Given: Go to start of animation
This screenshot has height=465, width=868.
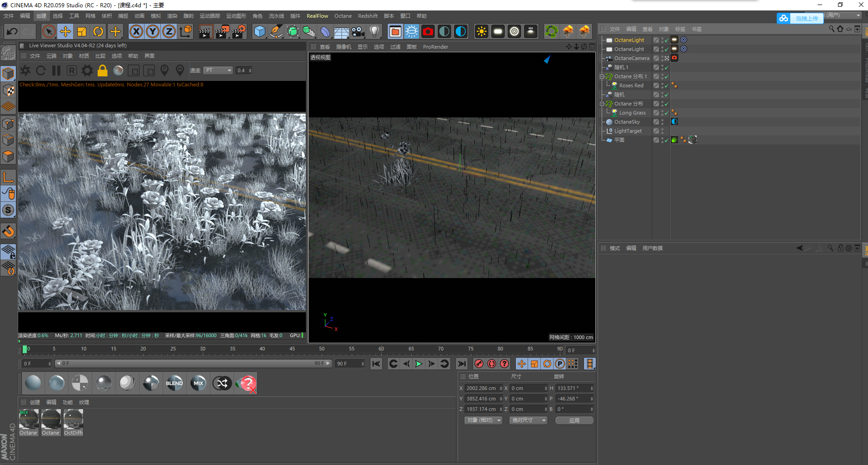Looking at the screenshot, I should [x=376, y=364].
